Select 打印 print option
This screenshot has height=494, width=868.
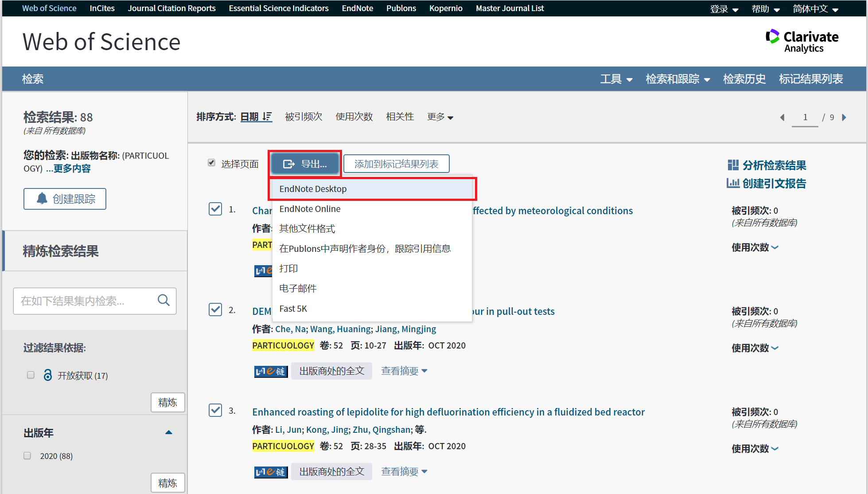372,269
